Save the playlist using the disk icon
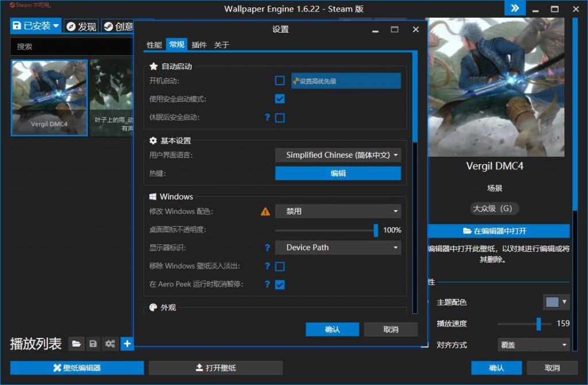Image resolution: width=588 pixels, height=385 pixels. coord(93,344)
